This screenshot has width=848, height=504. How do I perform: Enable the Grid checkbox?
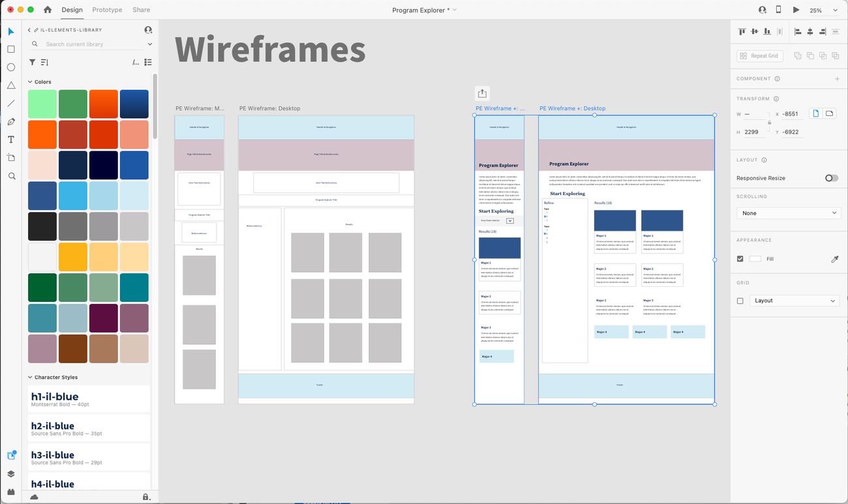point(740,301)
